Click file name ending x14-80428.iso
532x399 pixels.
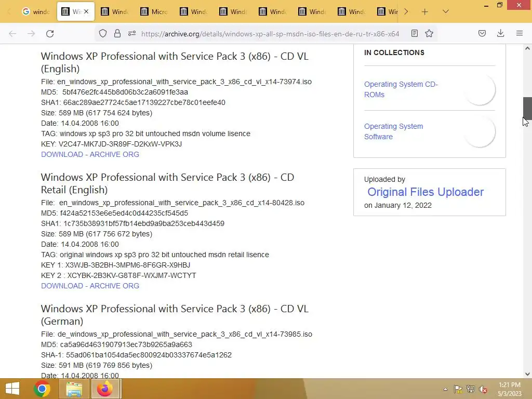(x=181, y=203)
